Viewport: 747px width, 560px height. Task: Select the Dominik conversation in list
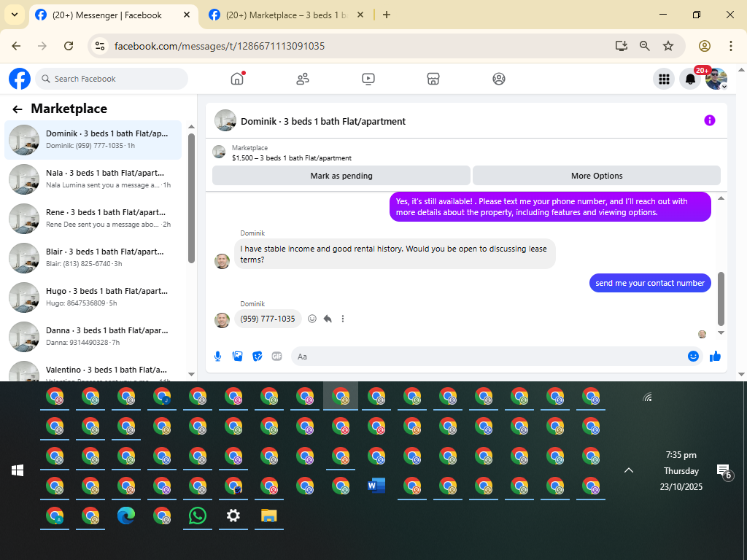(x=93, y=139)
